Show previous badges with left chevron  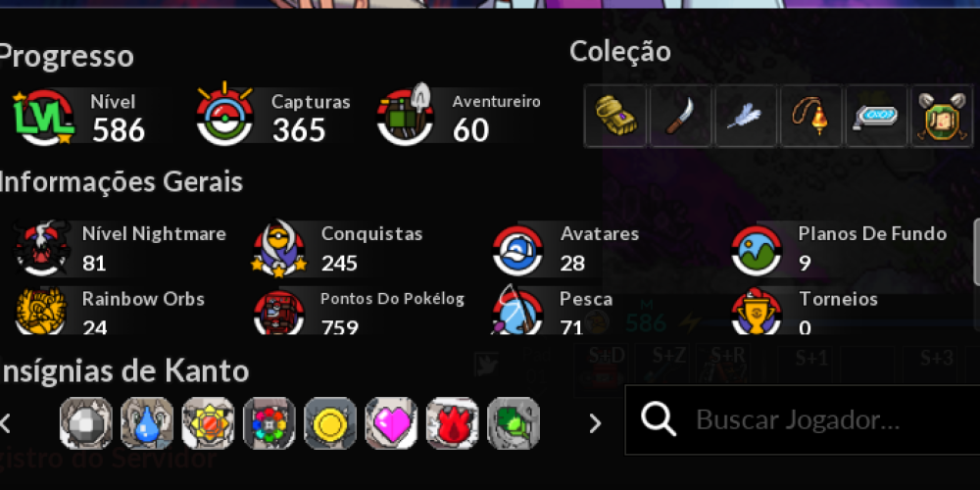pyautogui.click(x=5, y=423)
